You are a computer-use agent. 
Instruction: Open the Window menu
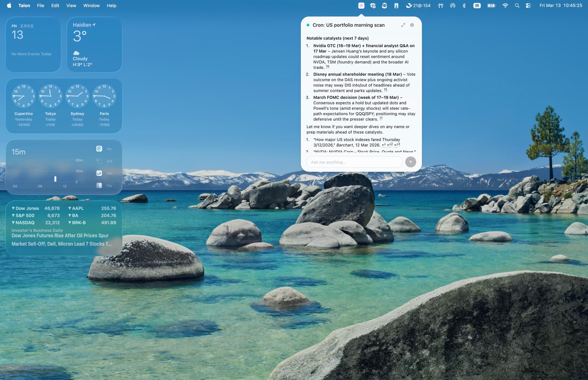91,6
